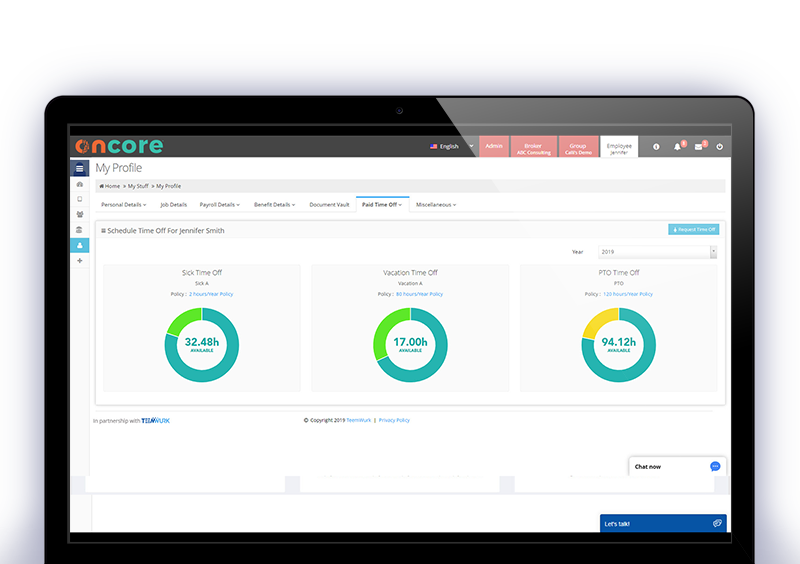Toggle the hamburger menu in sidebar
Viewport: 800px width, 564px height.
pos(80,168)
